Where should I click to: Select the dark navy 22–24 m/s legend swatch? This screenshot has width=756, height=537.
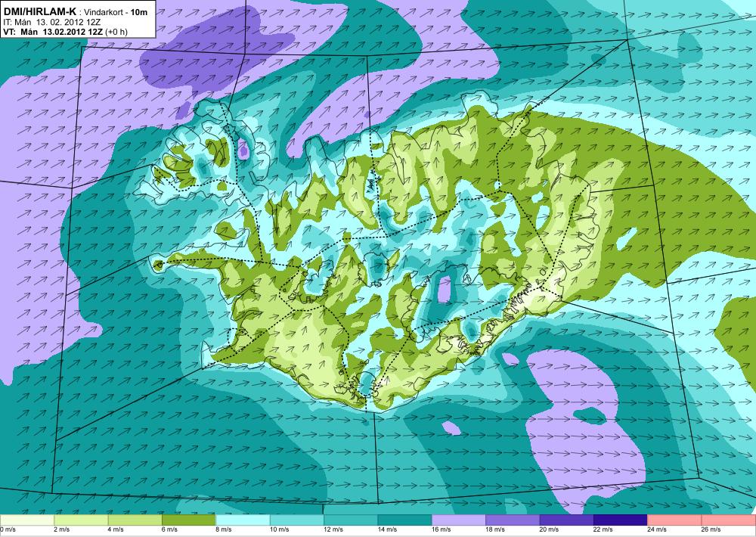[621, 520]
